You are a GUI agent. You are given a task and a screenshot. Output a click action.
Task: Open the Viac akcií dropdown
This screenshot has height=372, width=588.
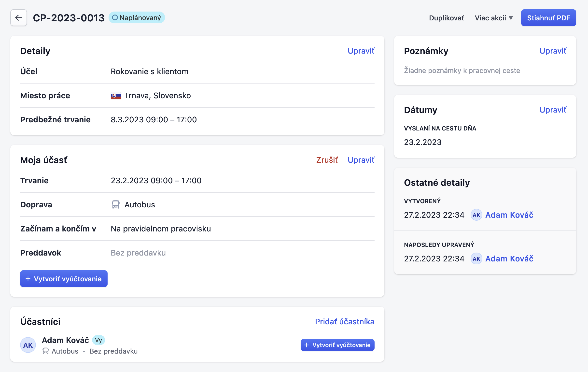pos(494,18)
